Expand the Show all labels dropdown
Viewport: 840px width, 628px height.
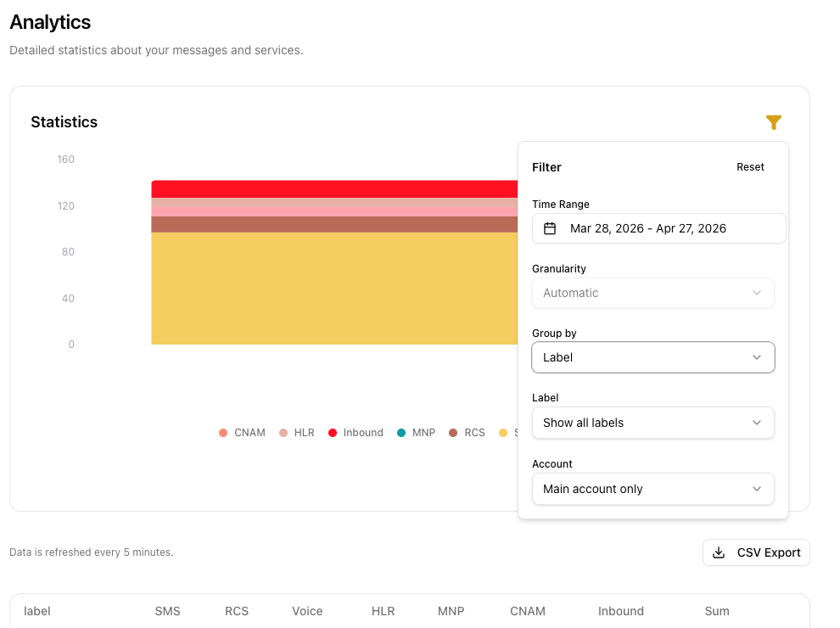(653, 423)
